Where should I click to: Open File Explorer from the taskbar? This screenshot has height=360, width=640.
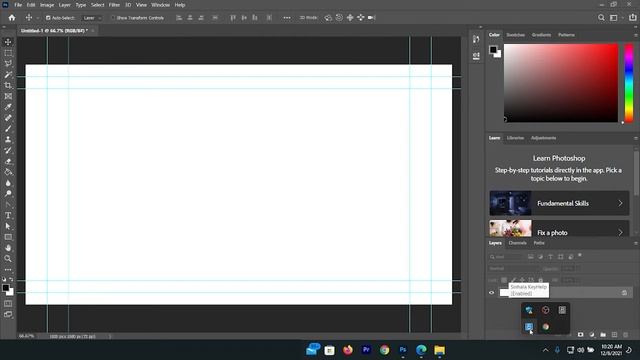coord(440,350)
